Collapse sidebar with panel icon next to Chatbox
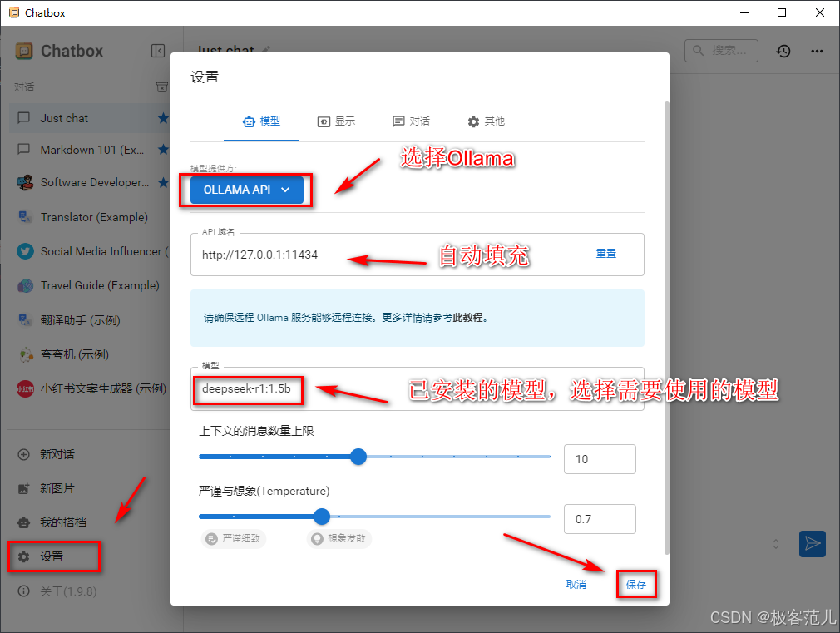 (x=157, y=51)
